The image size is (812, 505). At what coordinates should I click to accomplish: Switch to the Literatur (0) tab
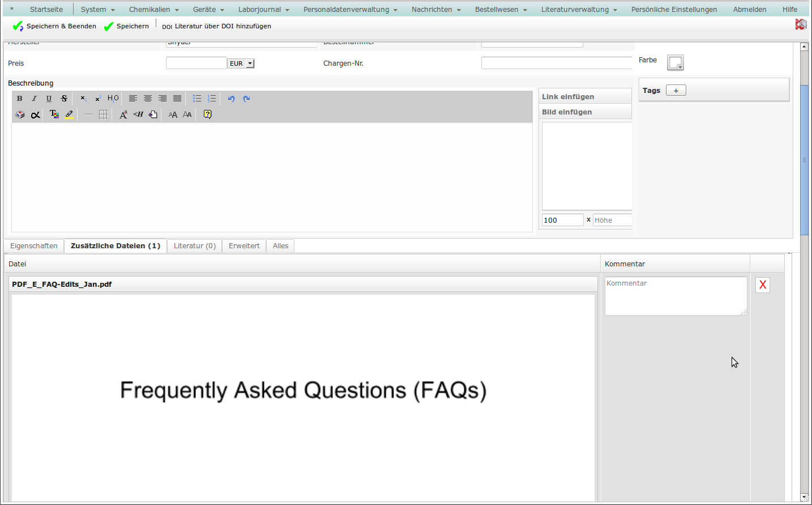pyautogui.click(x=194, y=246)
